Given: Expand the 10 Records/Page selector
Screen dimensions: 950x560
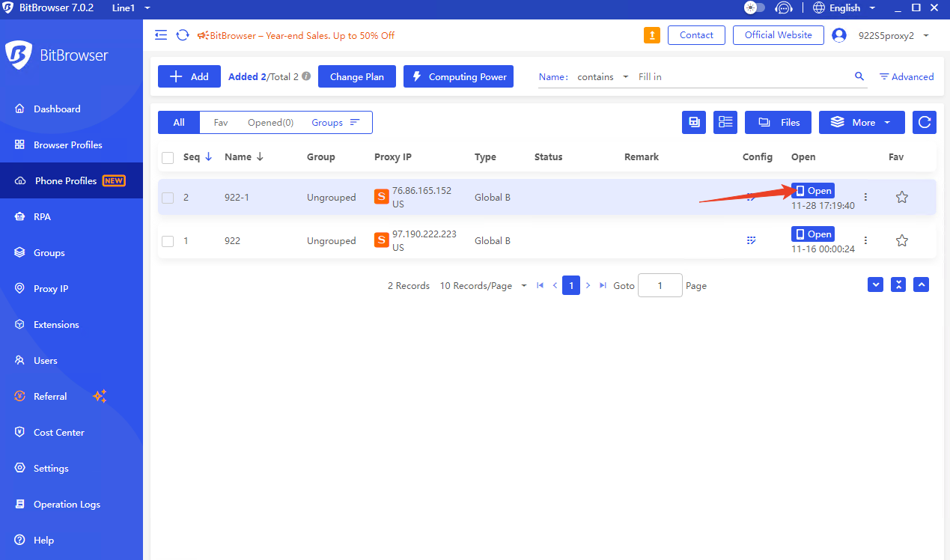Looking at the screenshot, I should pyautogui.click(x=483, y=286).
